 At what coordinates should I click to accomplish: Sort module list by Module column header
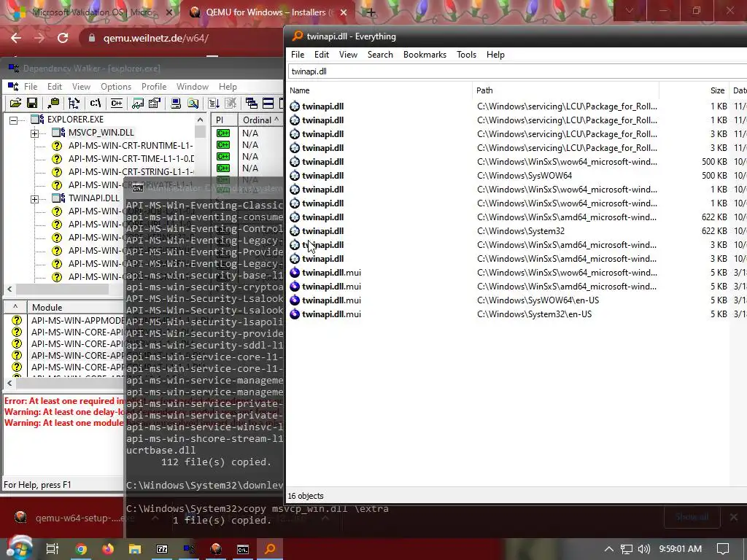point(75,308)
